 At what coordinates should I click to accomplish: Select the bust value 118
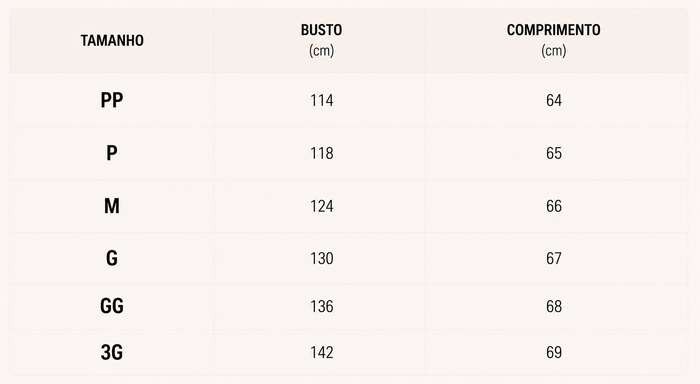pyautogui.click(x=321, y=153)
